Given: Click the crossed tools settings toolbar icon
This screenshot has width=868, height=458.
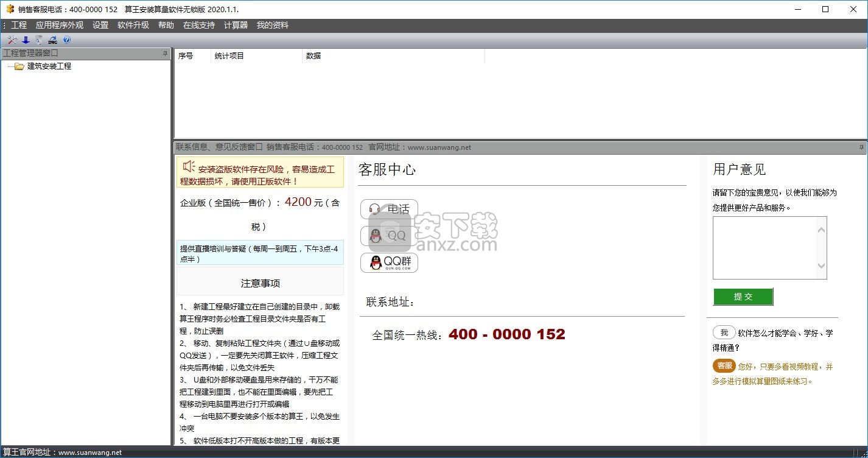Looking at the screenshot, I should (12, 40).
